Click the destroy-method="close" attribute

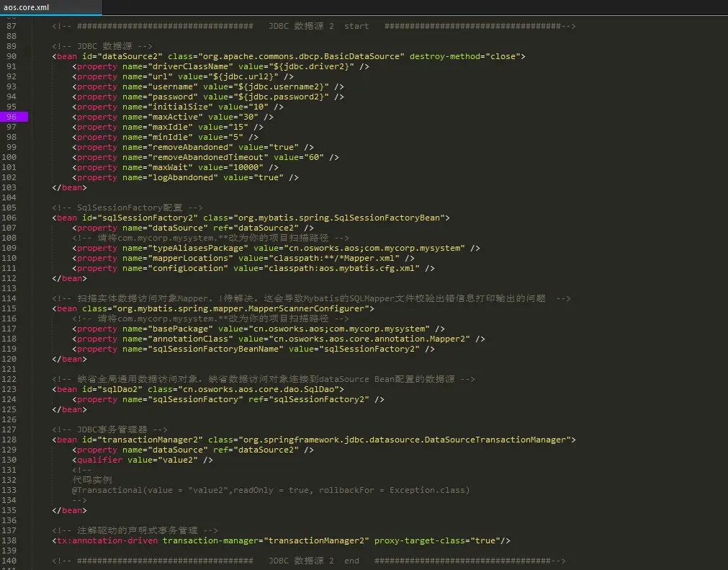point(464,56)
